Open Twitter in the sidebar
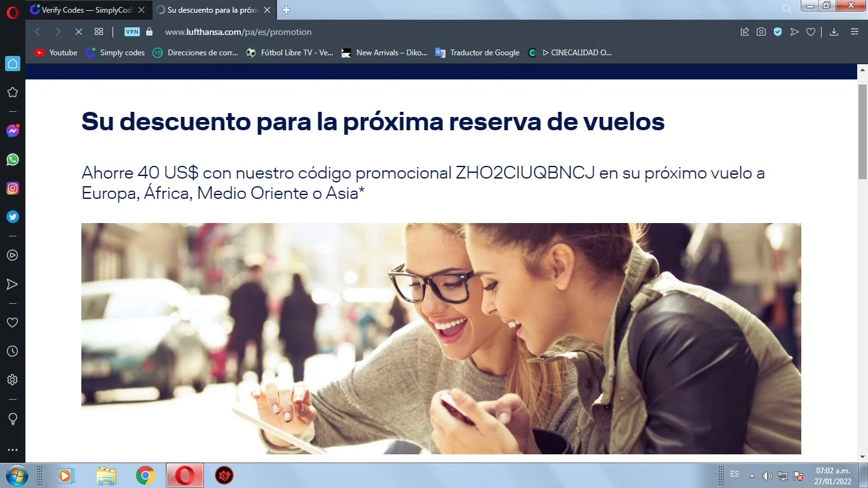This screenshot has width=868, height=488. click(12, 217)
